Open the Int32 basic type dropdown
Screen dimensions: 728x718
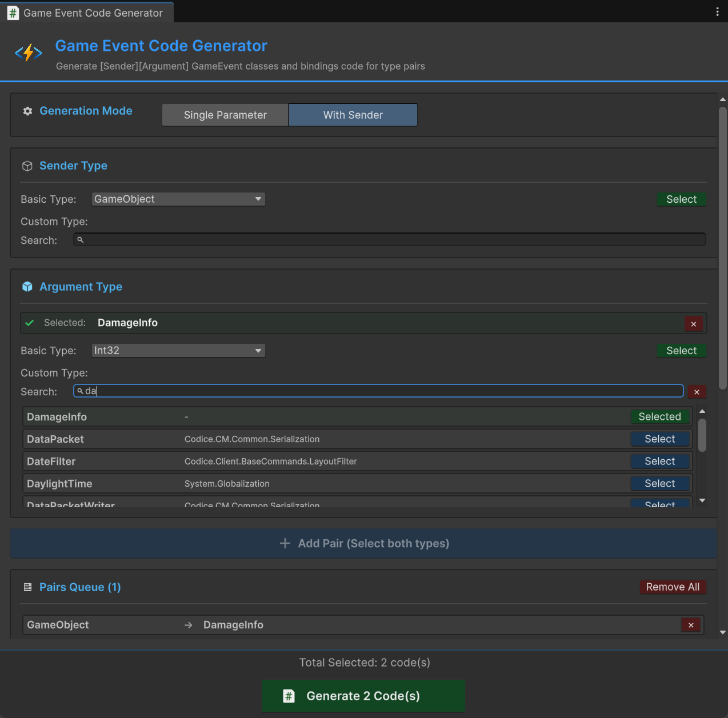(x=178, y=350)
